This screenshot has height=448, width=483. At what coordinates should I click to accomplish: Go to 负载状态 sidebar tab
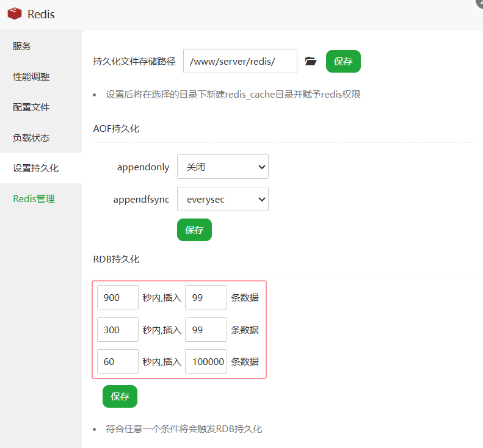(x=31, y=138)
